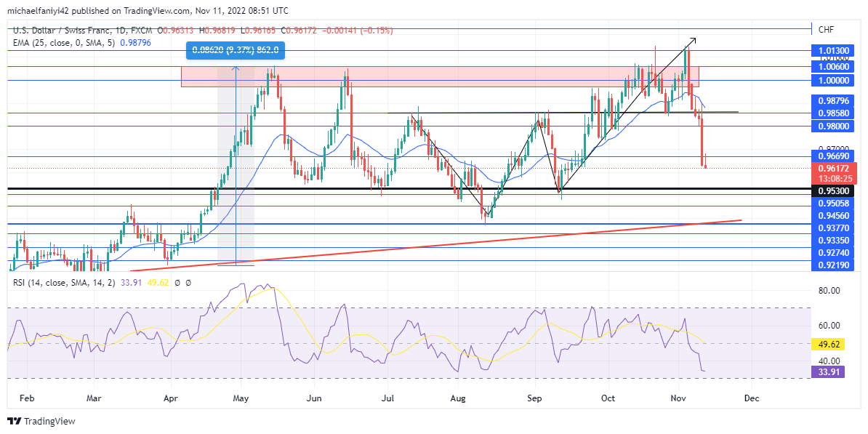Screen dimensions: 868x434
Task: Select the blue measurement label 0.08620 (9.37%) 862.0
Action: [236, 50]
